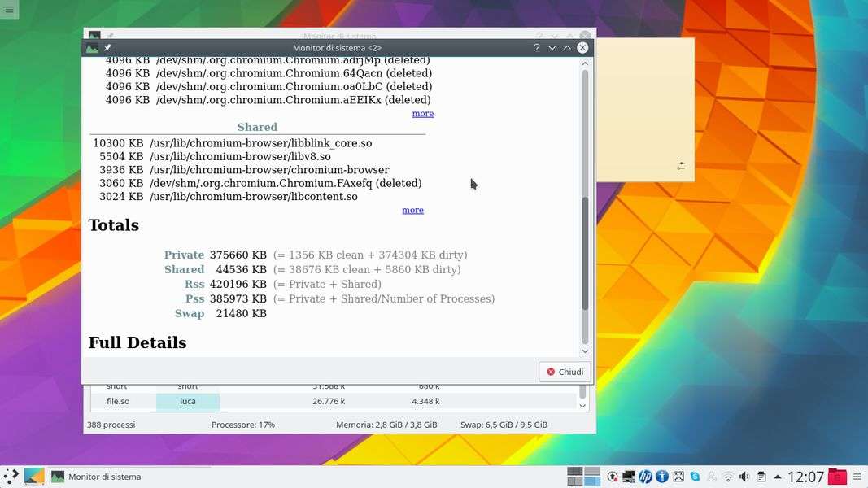Open the "more" link above Shared heading
The width and height of the screenshot is (868, 488).
[422, 114]
